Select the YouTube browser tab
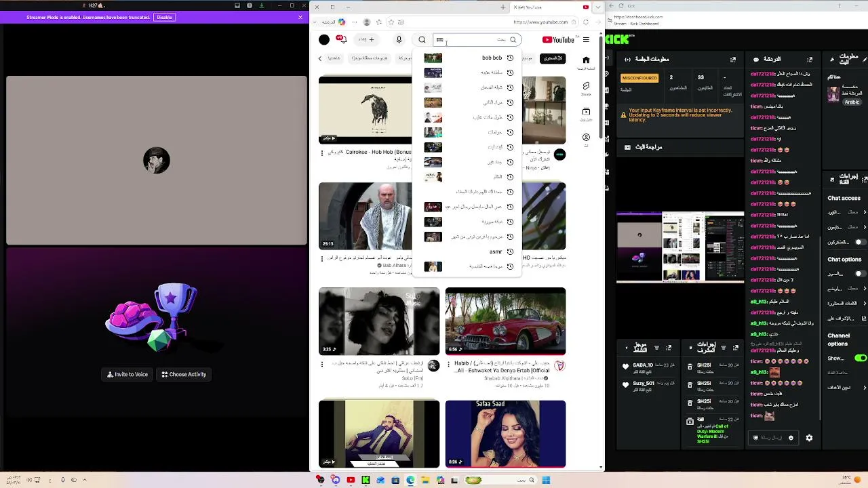This screenshot has width=868, height=488. 551,7
